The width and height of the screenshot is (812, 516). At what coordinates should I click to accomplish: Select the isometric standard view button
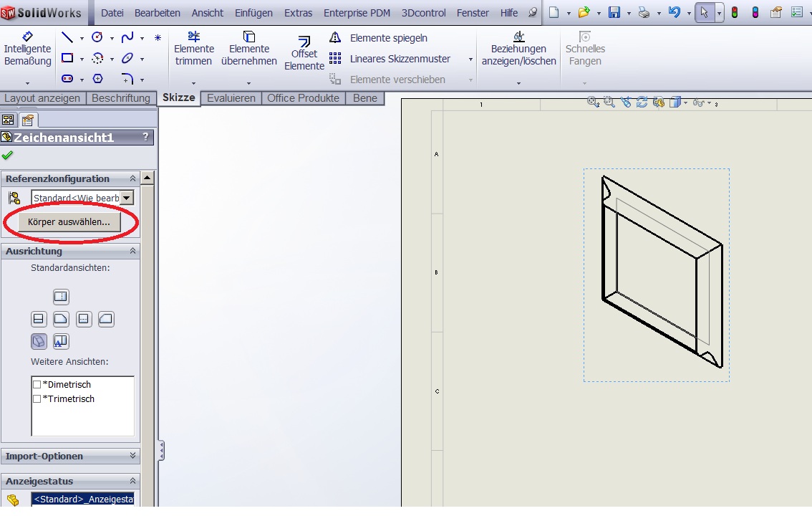pyautogui.click(x=39, y=341)
